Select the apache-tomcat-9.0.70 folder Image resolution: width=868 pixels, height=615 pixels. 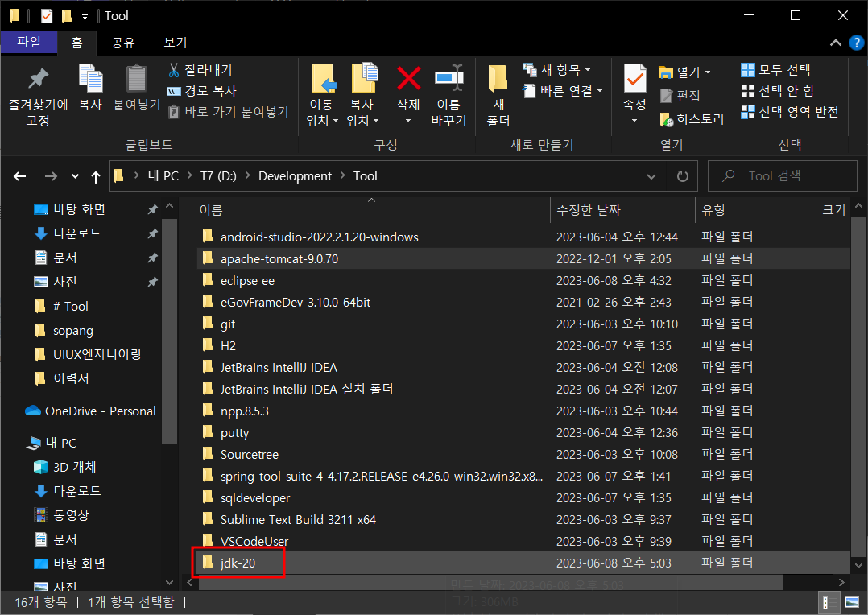point(523,258)
